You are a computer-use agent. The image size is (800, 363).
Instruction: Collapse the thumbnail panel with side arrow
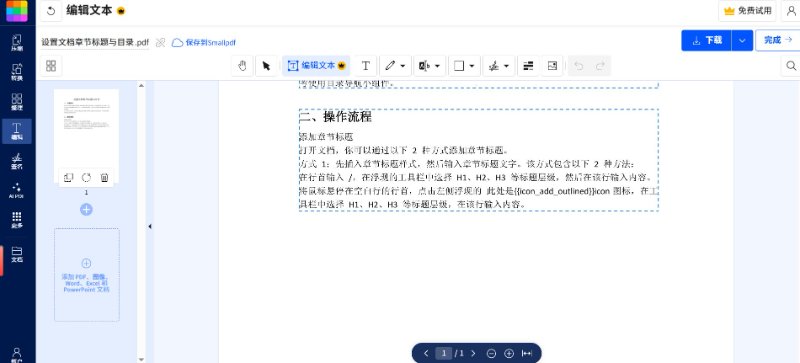click(x=149, y=226)
